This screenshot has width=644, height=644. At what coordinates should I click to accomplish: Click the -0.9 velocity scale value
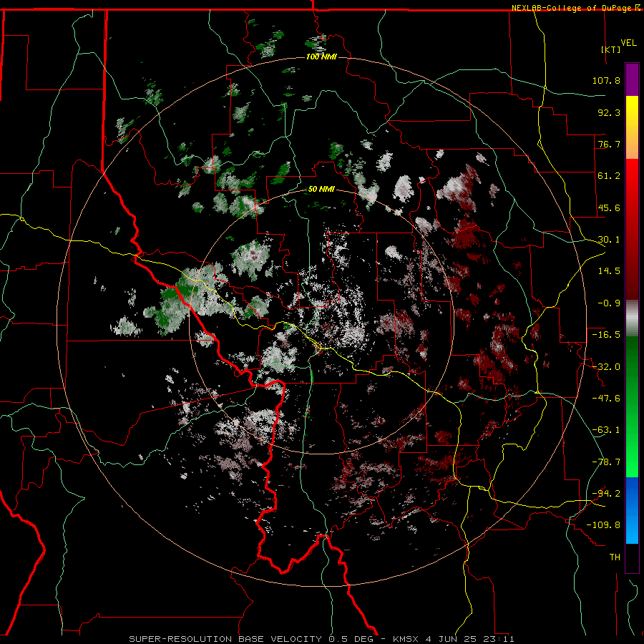[x=609, y=303]
